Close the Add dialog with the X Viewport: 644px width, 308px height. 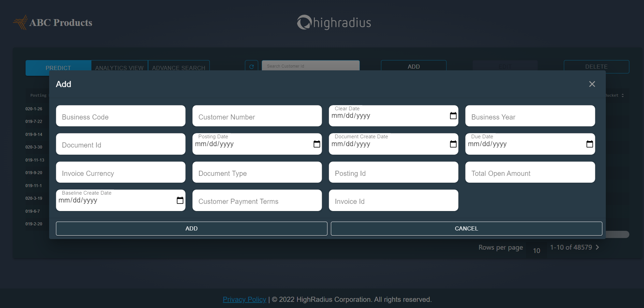(x=592, y=84)
